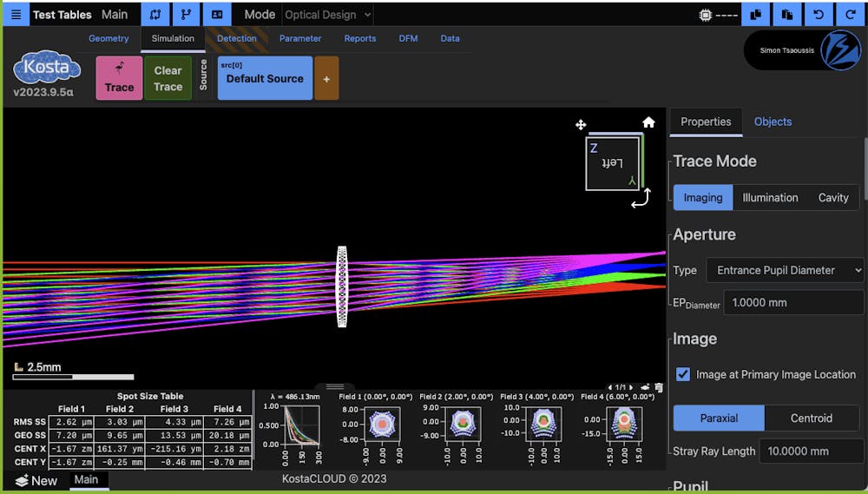Click the rotate-view arrow below orientation cube
868x494 pixels.
pos(640,201)
